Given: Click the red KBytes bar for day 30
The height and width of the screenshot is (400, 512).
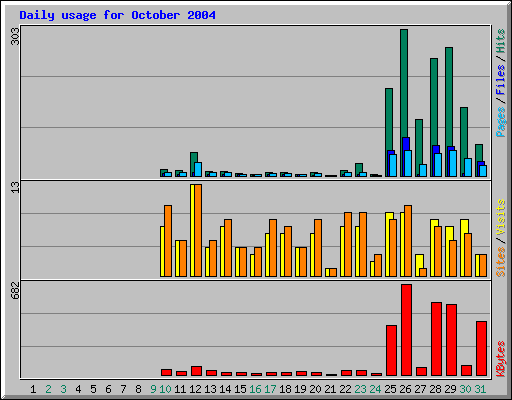Looking at the screenshot, I should click(467, 371).
